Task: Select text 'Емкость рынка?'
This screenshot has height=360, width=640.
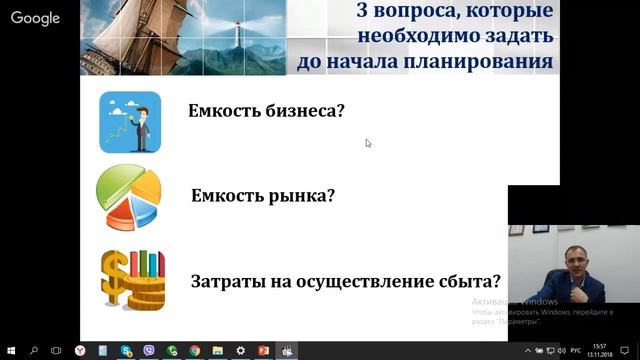Action: (263, 196)
